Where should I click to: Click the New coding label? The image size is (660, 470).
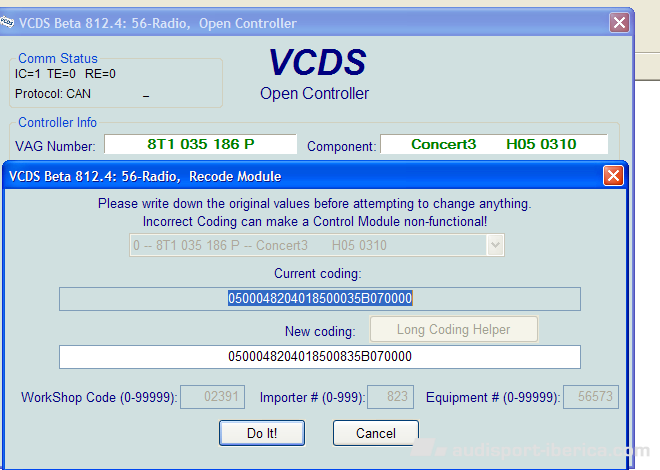(320, 332)
